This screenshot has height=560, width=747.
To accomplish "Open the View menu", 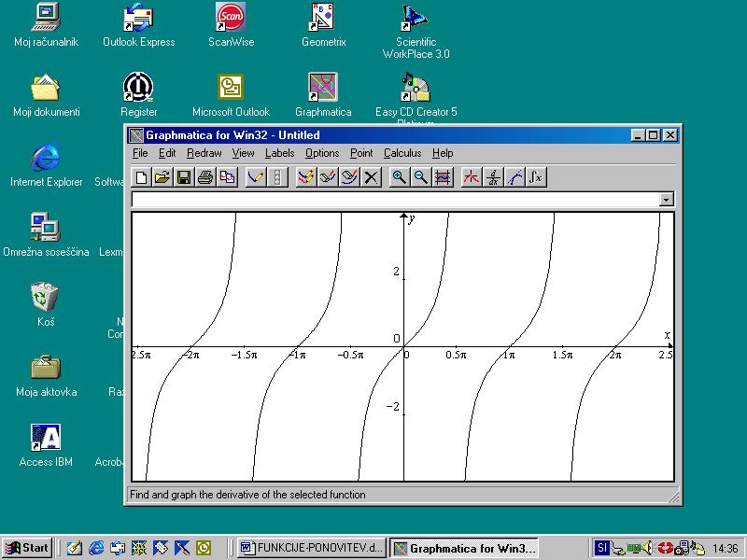I will click(243, 153).
